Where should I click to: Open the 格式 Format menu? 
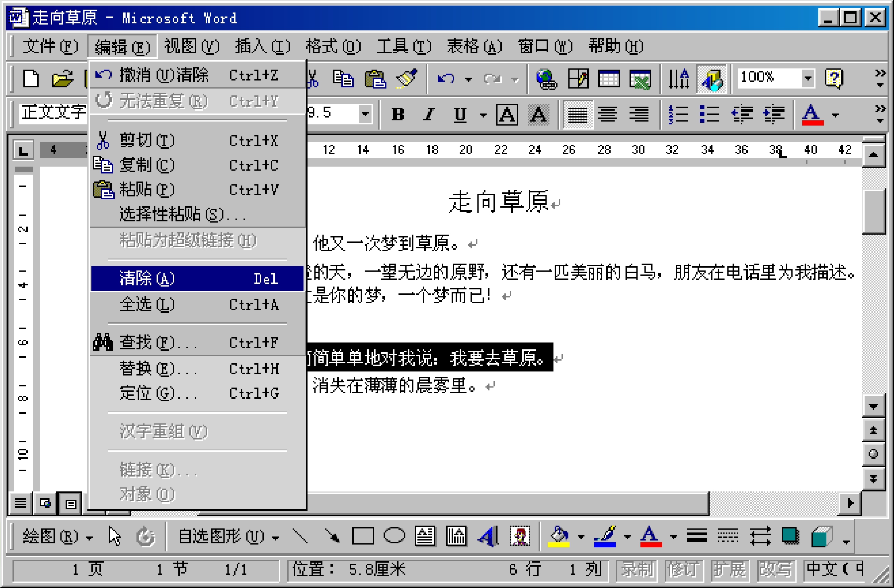pos(332,46)
